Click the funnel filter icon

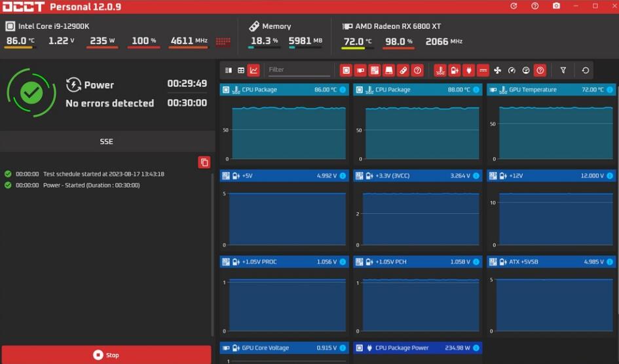[x=563, y=70]
